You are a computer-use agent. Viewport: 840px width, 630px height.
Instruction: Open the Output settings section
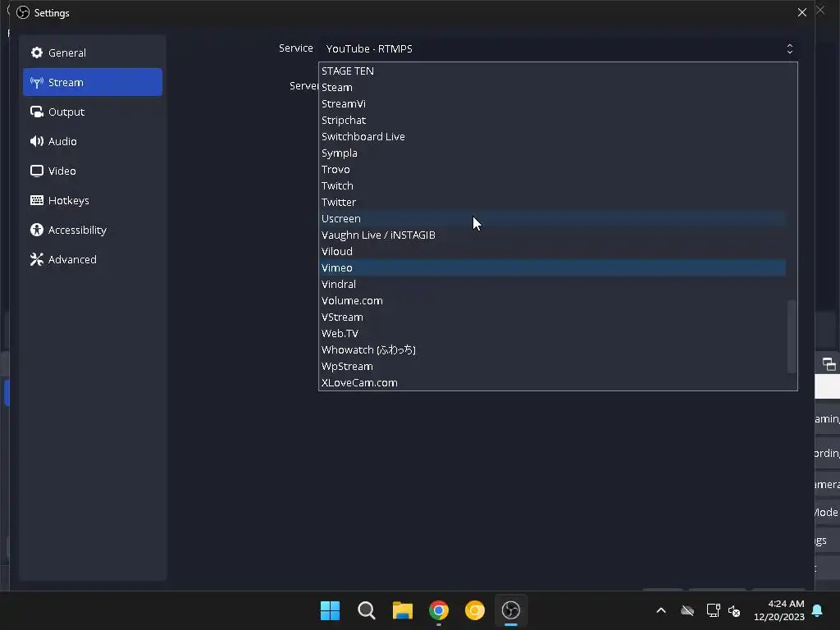point(92,112)
